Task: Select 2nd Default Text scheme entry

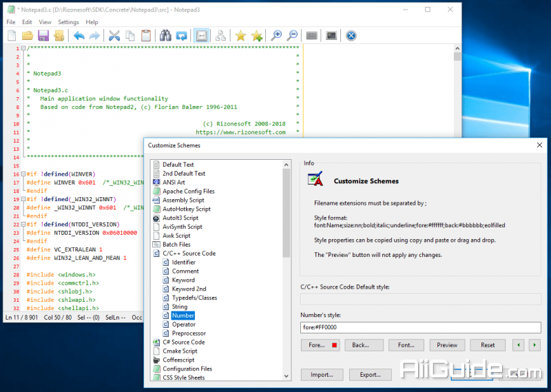Action: (x=184, y=174)
